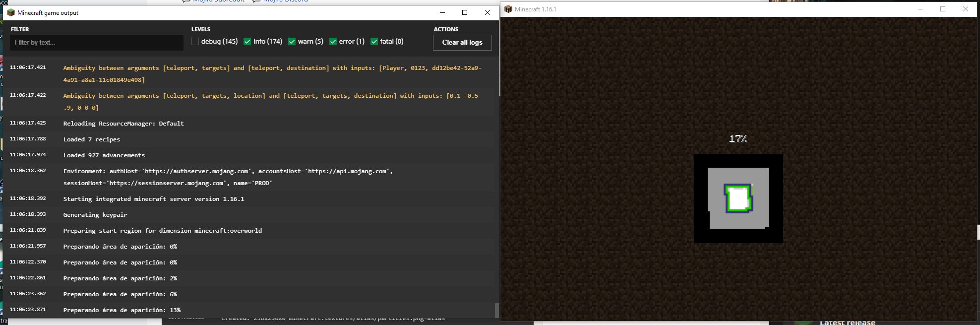Click the log output scrollbar thumb
980x325 pixels.
496,310
